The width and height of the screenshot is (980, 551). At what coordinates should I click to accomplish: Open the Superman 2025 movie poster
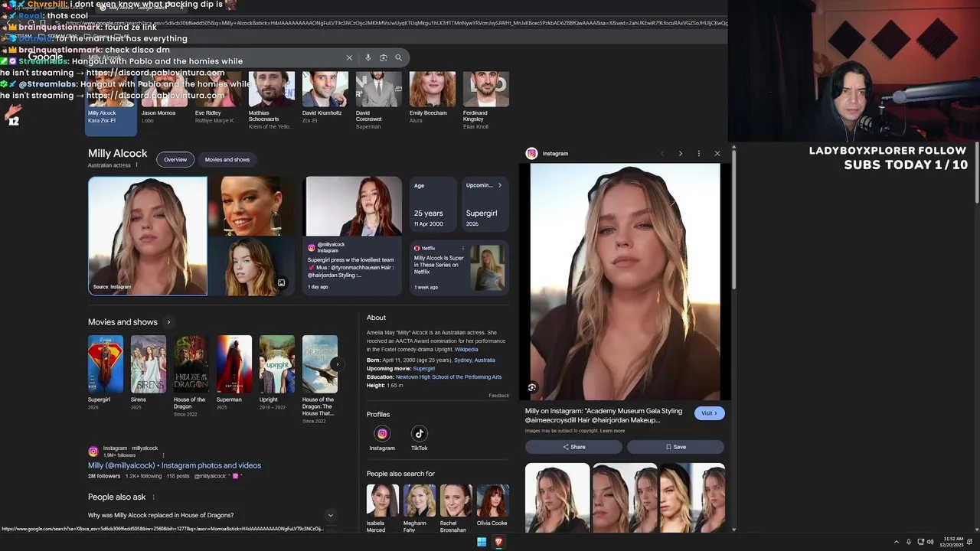pos(234,364)
